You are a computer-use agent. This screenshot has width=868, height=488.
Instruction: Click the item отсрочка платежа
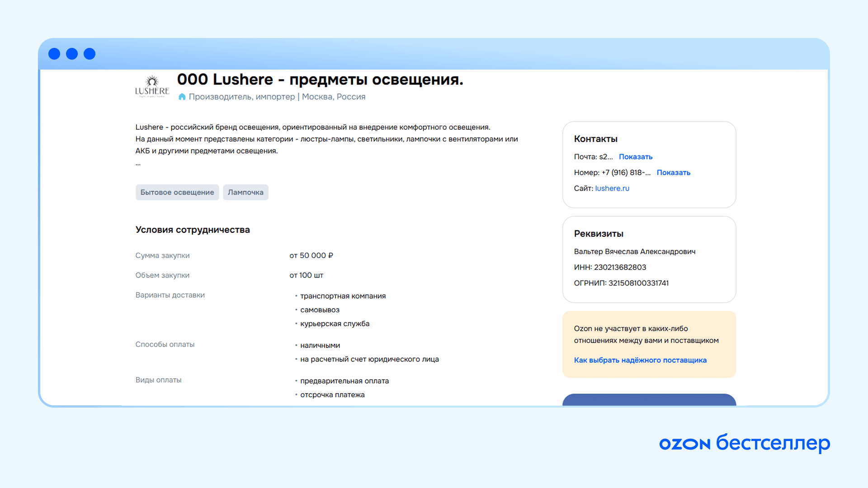pyautogui.click(x=333, y=395)
